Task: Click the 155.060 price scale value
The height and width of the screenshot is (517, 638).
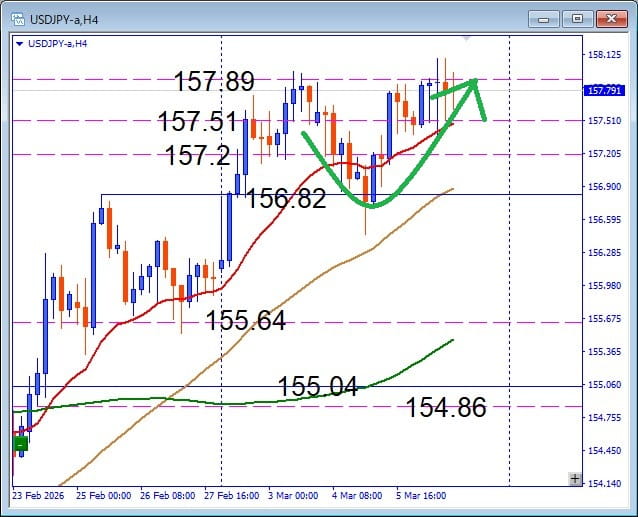Action: pos(605,384)
